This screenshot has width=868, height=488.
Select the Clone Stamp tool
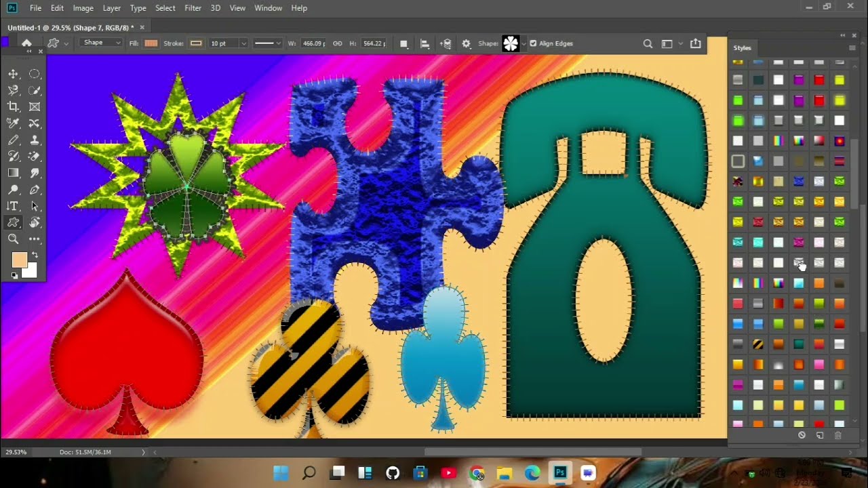coord(35,140)
